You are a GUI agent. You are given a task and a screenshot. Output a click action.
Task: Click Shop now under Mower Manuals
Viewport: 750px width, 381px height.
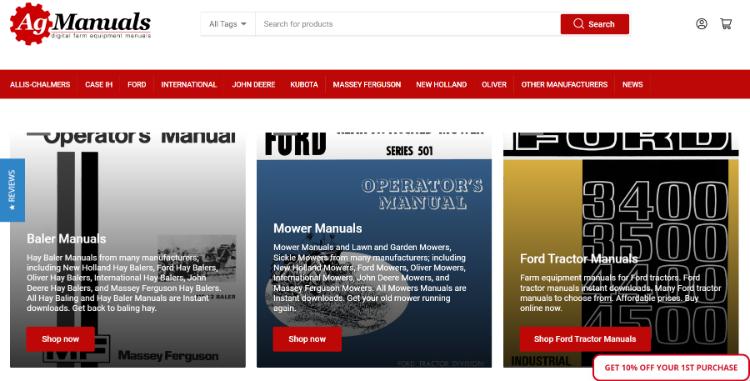pyautogui.click(x=307, y=339)
